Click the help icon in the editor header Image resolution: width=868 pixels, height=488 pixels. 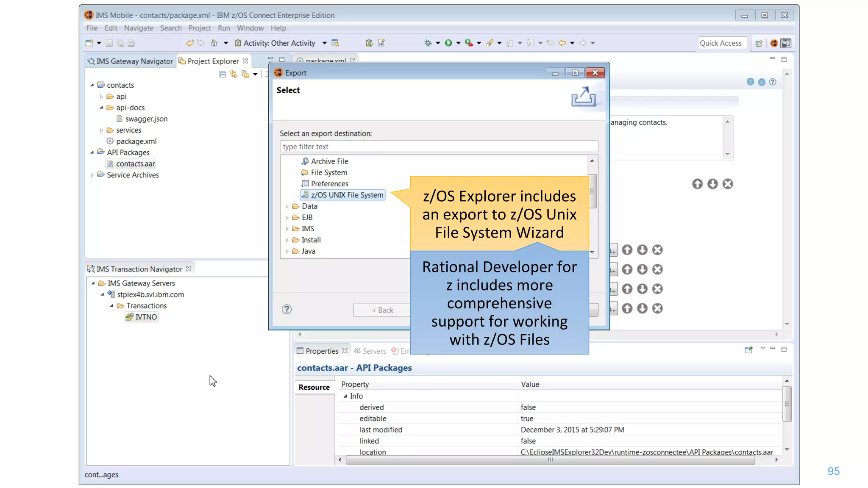click(773, 82)
